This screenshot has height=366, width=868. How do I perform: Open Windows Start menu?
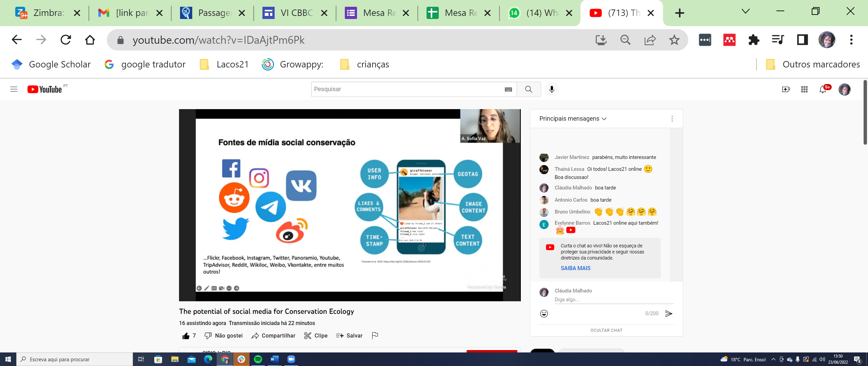pyautogui.click(x=8, y=359)
